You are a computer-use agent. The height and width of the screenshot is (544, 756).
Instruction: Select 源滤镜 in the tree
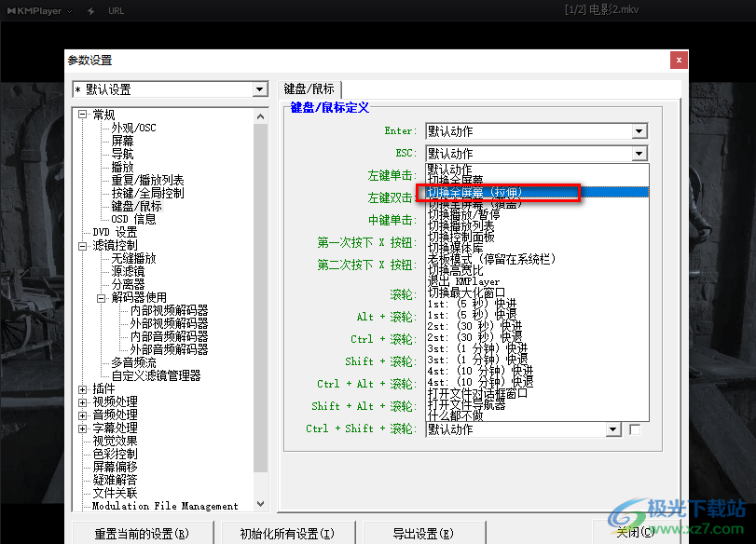pos(128,271)
